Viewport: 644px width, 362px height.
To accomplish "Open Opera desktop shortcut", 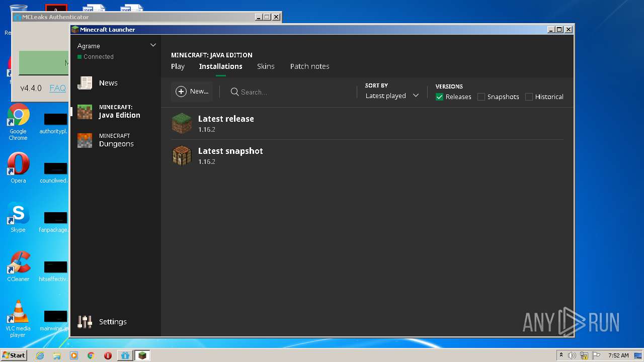I will point(18,167).
